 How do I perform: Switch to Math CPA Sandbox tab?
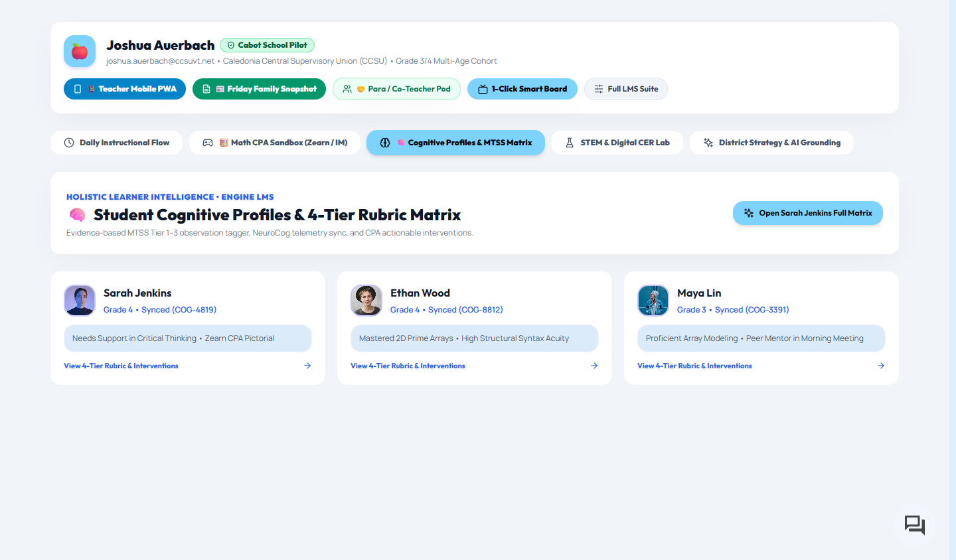[275, 143]
